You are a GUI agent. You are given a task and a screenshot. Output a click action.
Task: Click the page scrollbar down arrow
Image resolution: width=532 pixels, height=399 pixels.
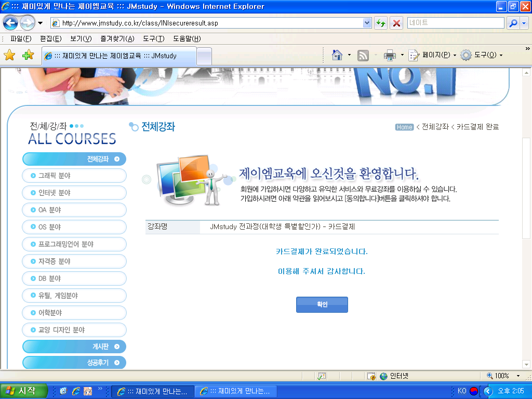(526, 364)
